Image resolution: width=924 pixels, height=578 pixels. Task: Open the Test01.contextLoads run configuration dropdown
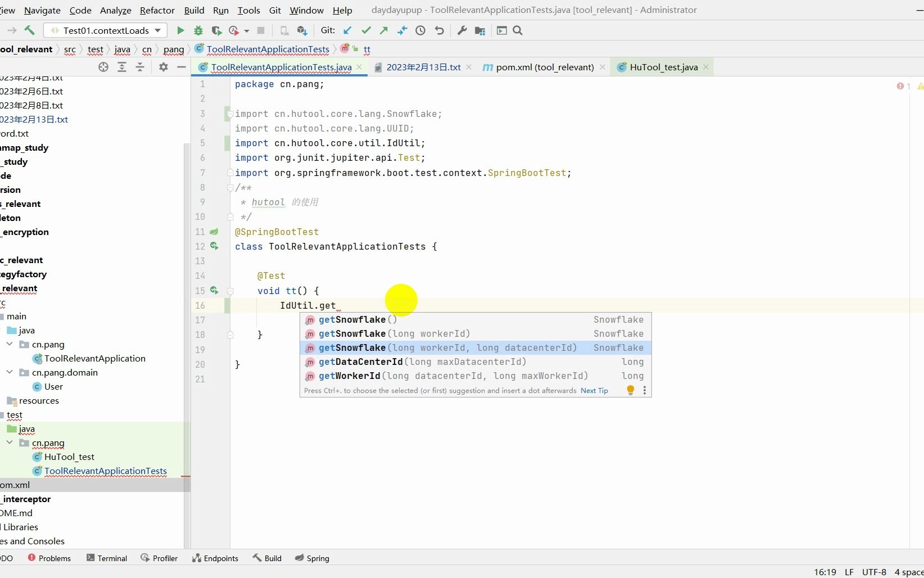pyautogui.click(x=106, y=30)
